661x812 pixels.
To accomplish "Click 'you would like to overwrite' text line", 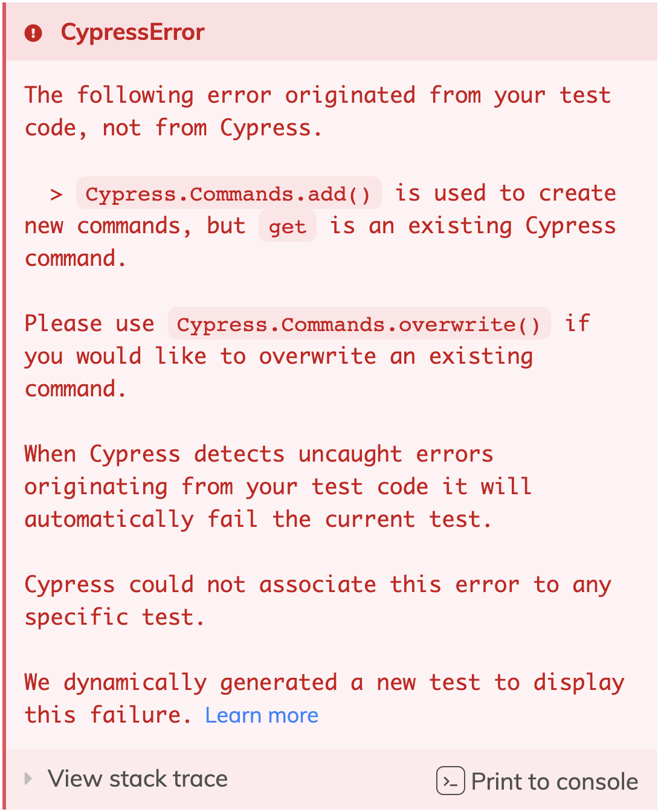I will click(278, 356).
